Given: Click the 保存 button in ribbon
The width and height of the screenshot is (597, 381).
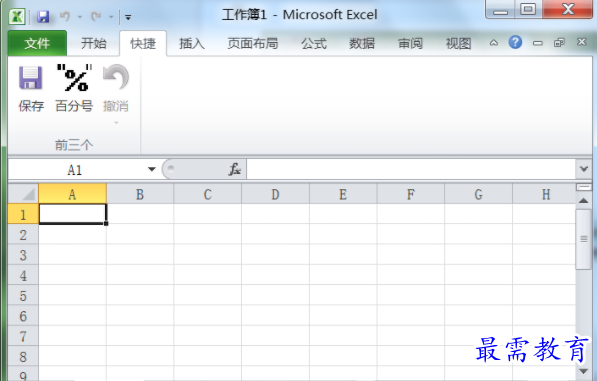Looking at the screenshot, I should (x=31, y=89).
